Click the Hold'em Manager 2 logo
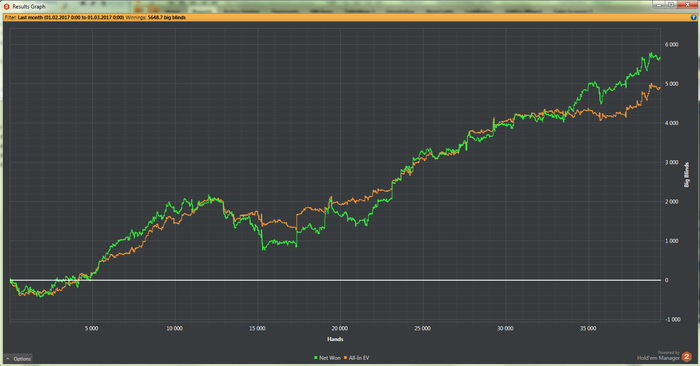This screenshot has height=366, width=700. [687, 357]
